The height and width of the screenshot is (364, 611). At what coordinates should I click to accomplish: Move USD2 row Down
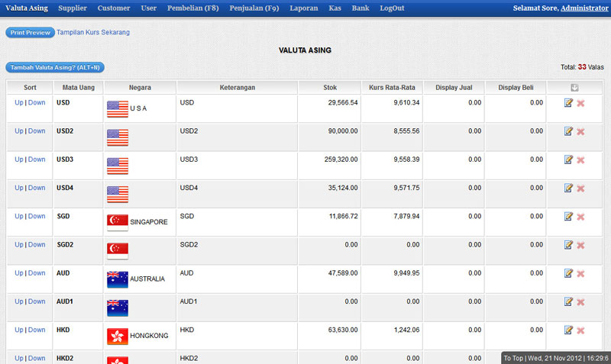pos(37,131)
